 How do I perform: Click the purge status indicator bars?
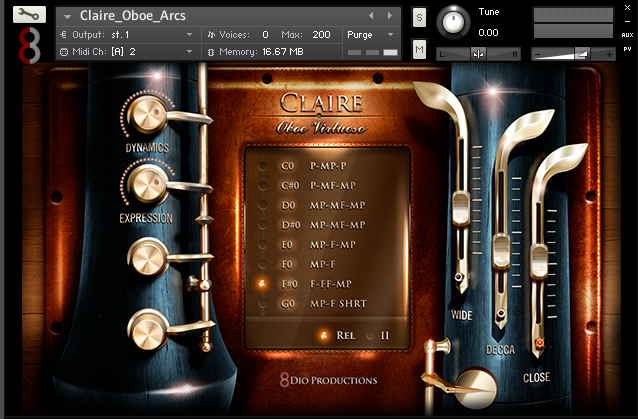[372, 52]
